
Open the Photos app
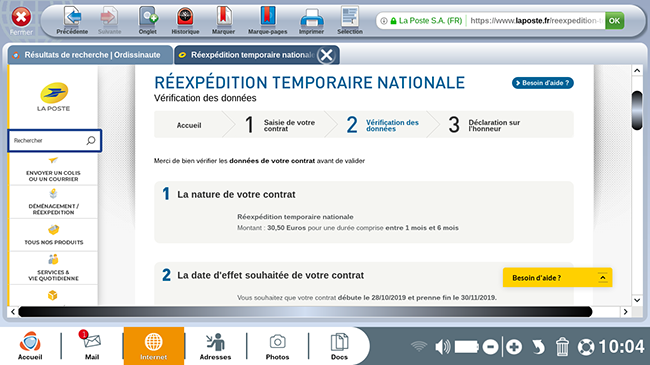pyautogui.click(x=277, y=346)
